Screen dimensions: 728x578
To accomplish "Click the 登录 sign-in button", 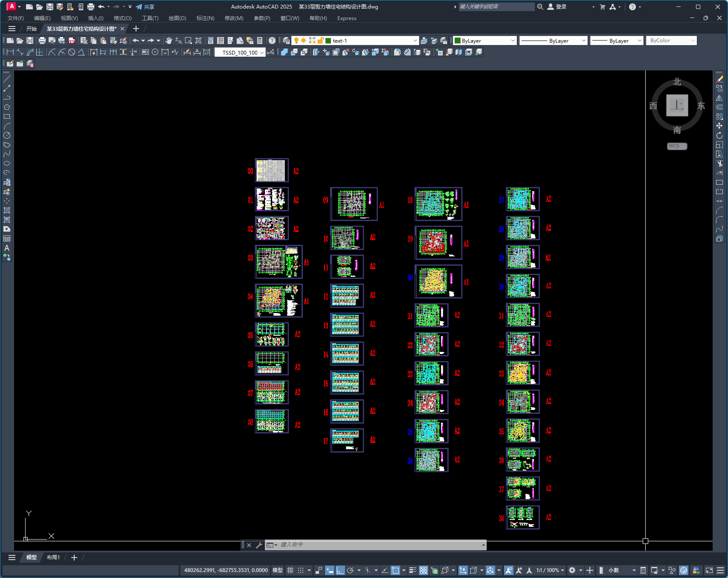I will pos(557,7).
